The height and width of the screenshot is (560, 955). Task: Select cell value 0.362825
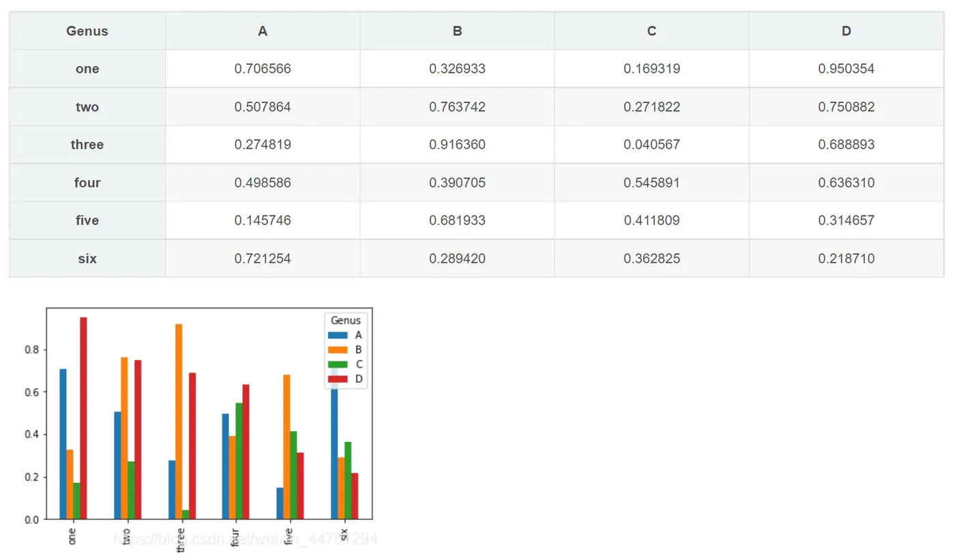pos(651,259)
